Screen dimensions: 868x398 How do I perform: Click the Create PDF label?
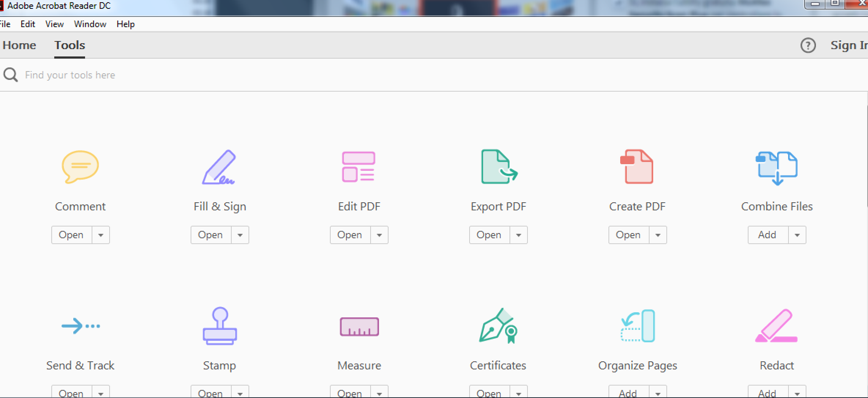pyautogui.click(x=637, y=206)
